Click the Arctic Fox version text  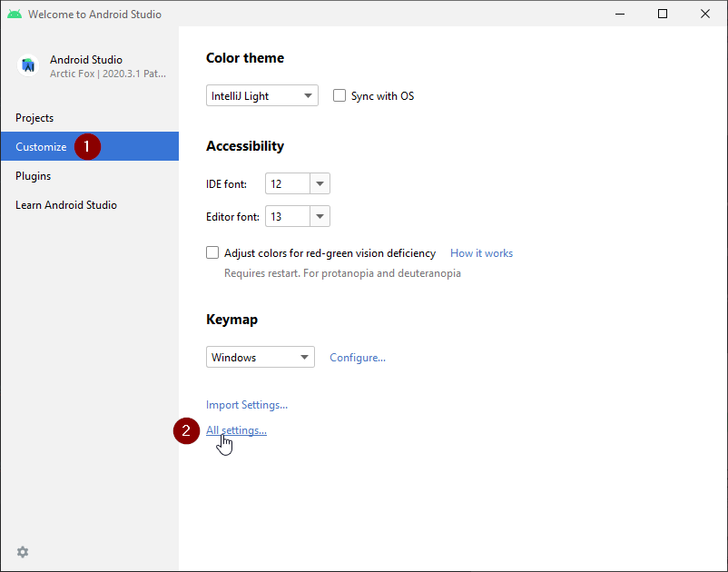pos(108,74)
